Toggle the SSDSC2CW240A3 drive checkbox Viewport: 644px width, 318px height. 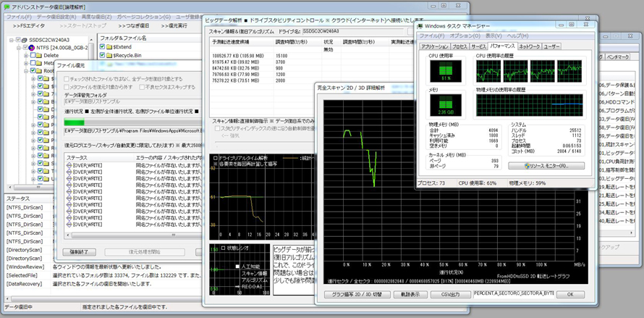[18, 40]
